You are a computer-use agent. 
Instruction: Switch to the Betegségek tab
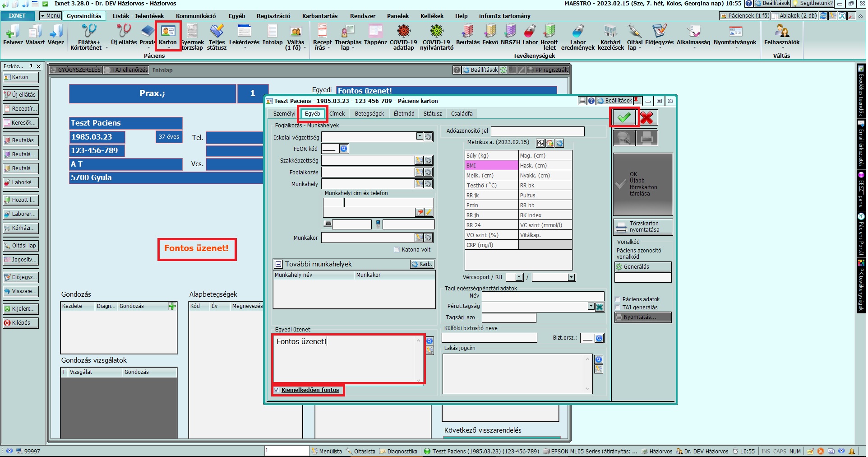point(369,114)
